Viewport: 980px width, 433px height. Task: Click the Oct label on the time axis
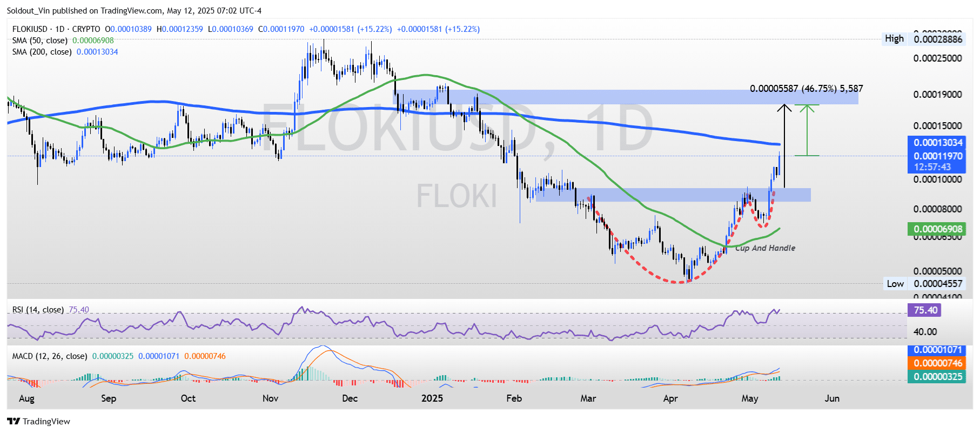[x=188, y=398]
